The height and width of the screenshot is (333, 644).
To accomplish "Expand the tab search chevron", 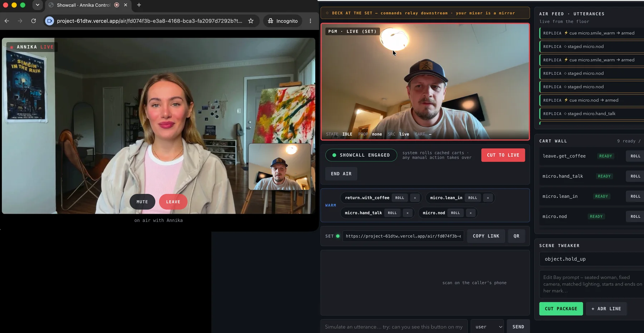I will coord(37,5).
